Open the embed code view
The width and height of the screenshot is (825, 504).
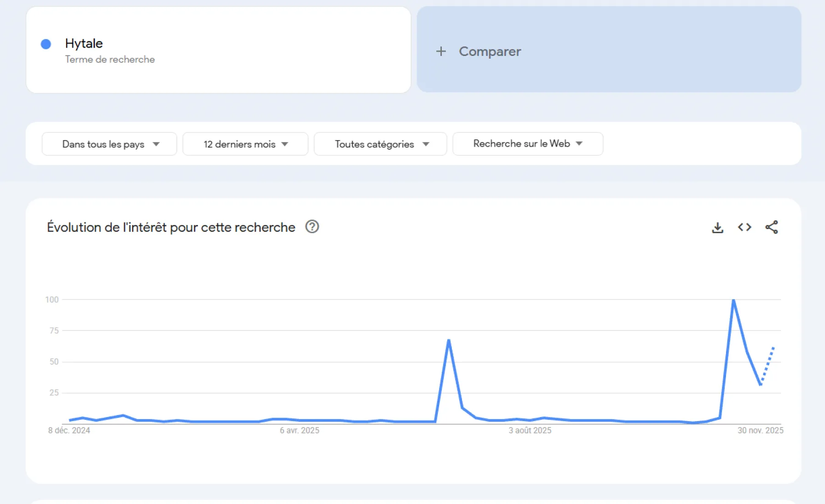(x=744, y=227)
